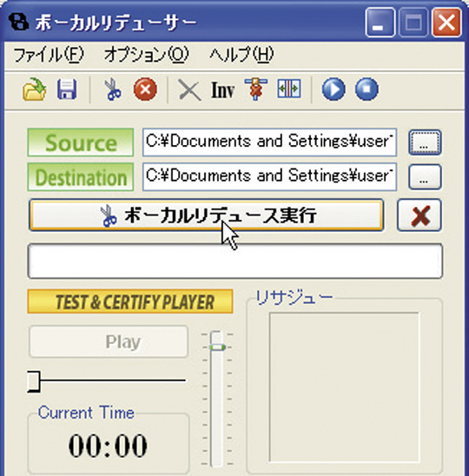Click the red circle cancel icon

[145, 89]
